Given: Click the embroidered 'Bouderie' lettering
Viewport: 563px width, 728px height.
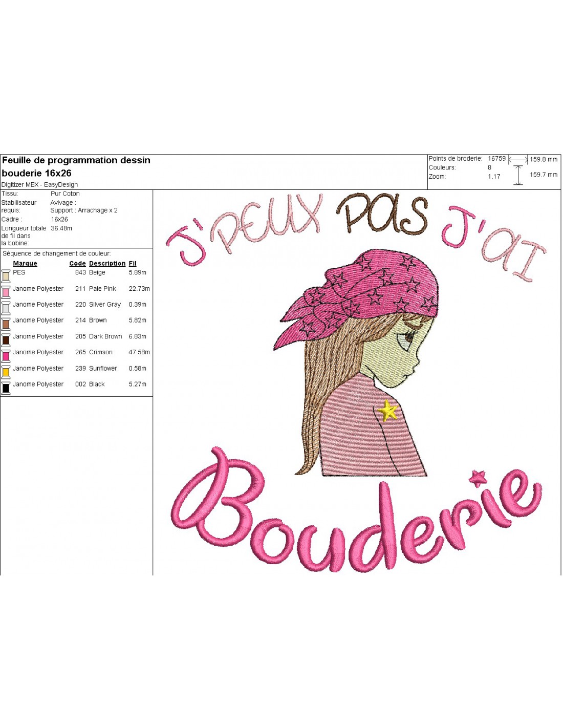Looking at the screenshot, I should click(356, 509).
